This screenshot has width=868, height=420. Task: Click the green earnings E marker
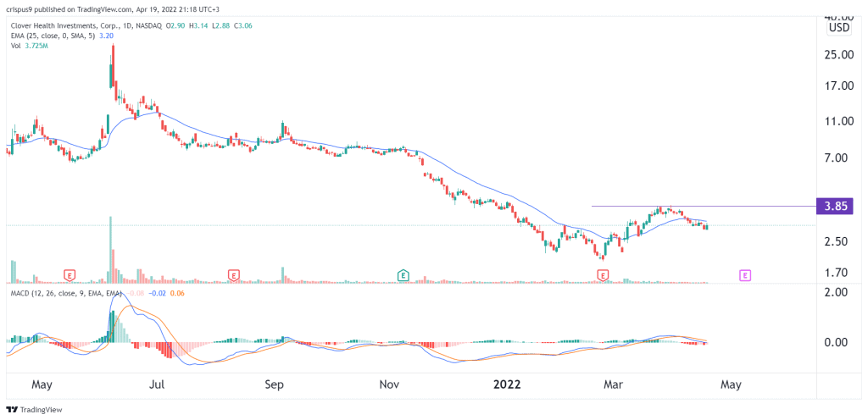point(404,274)
